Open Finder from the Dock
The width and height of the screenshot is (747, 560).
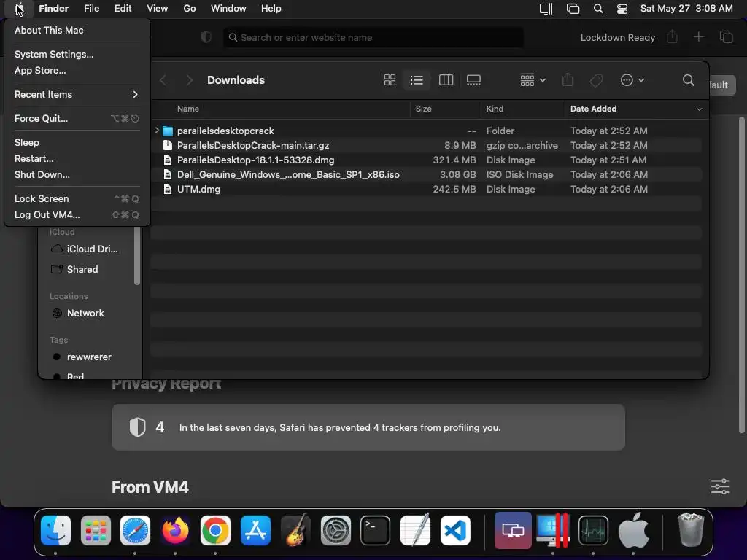click(x=55, y=531)
